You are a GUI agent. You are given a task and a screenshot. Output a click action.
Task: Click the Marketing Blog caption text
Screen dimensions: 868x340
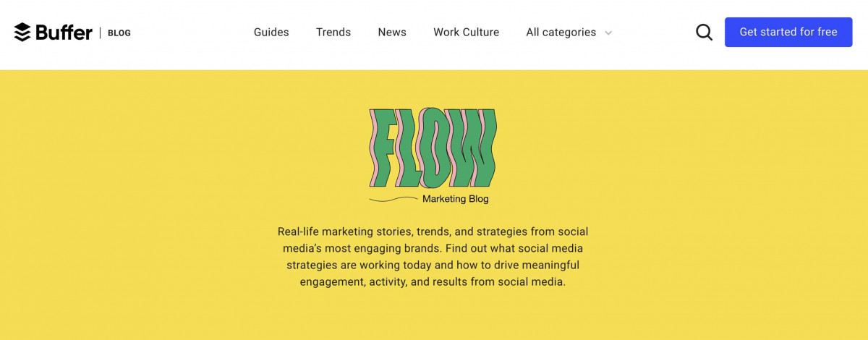coord(456,199)
